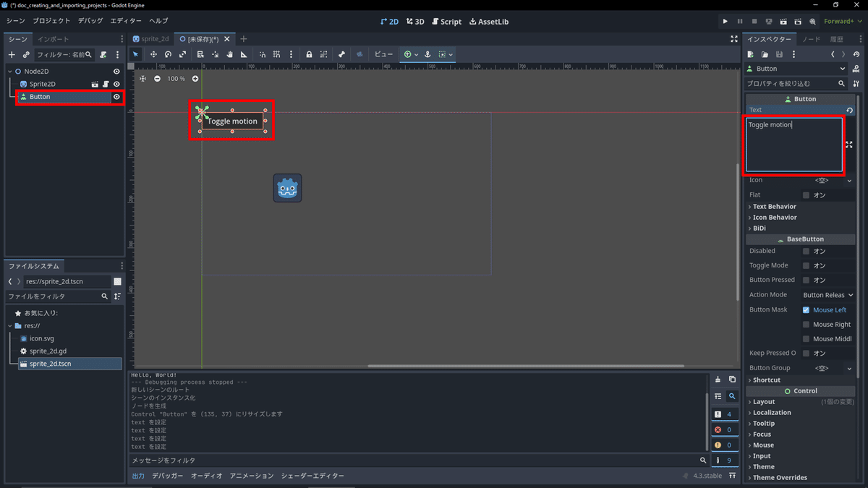The image size is (868, 488).
Task: Uncheck the Mouse Left button mask
Action: (x=806, y=310)
